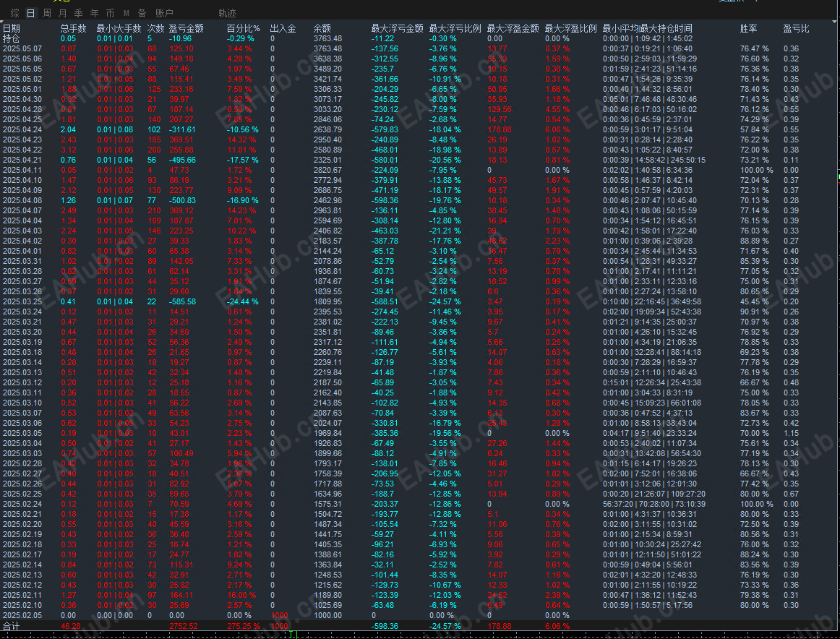Switch to the 账户 (account) tab
The height and width of the screenshot is (639, 840).
[x=164, y=13]
